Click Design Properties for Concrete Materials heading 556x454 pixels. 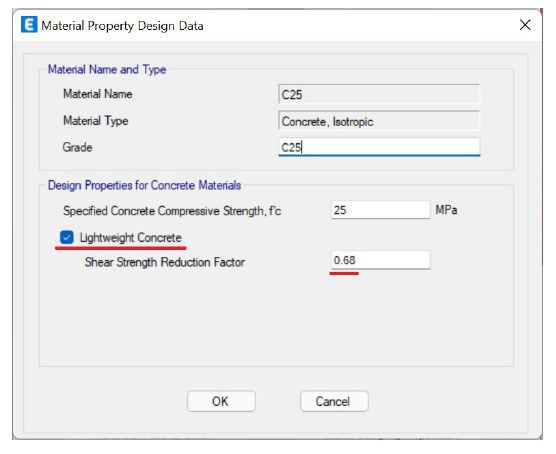[144, 185]
